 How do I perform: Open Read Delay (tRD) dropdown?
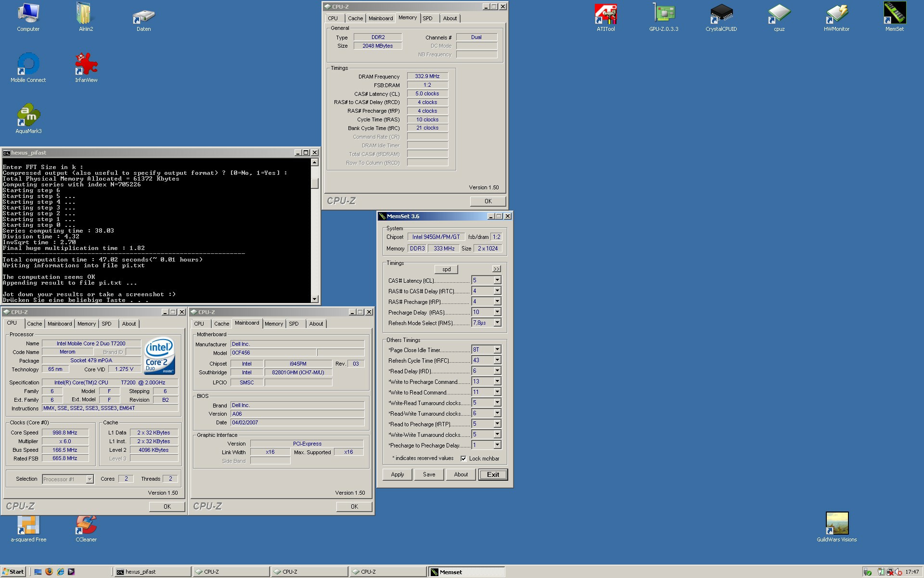[497, 371]
